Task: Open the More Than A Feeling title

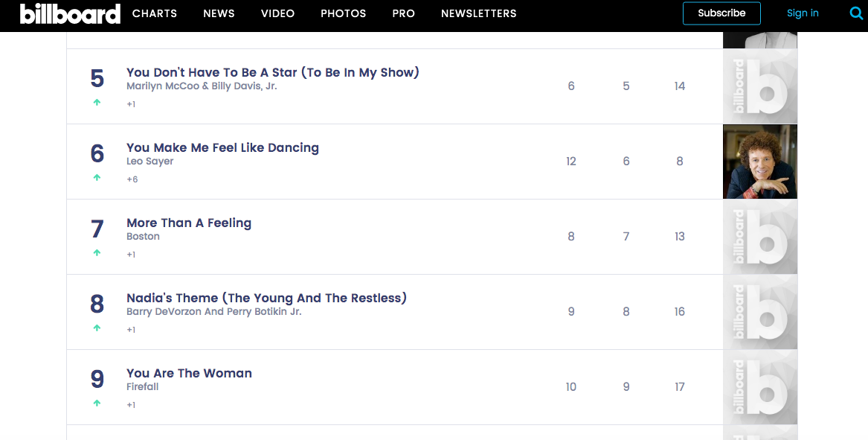Action: [189, 223]
